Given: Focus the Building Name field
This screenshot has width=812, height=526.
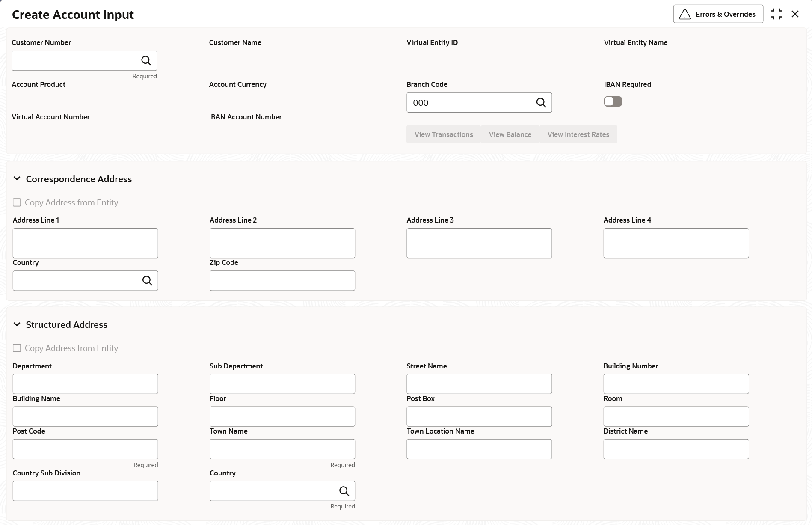Looking at the screenshot, I should [86, 416].
